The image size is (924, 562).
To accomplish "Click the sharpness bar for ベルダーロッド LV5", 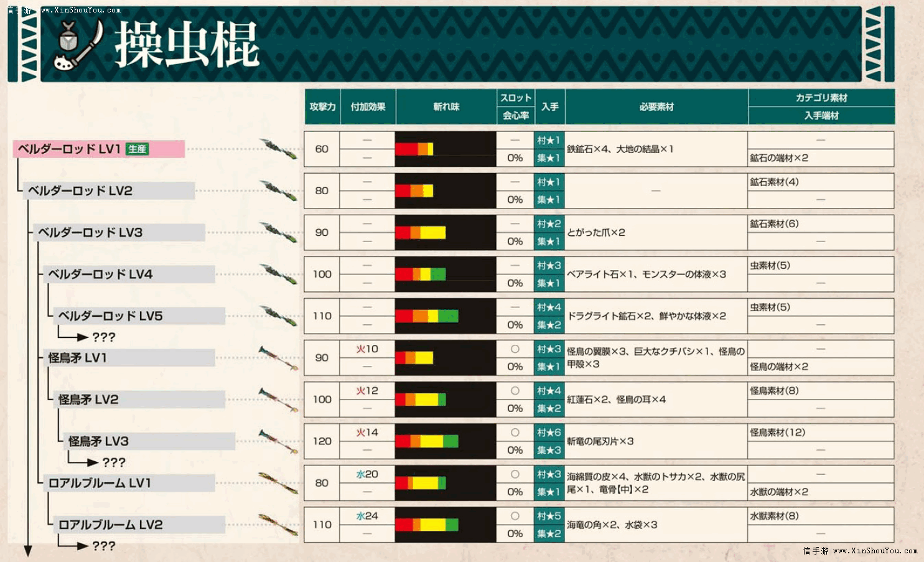I will coord(427,316).
